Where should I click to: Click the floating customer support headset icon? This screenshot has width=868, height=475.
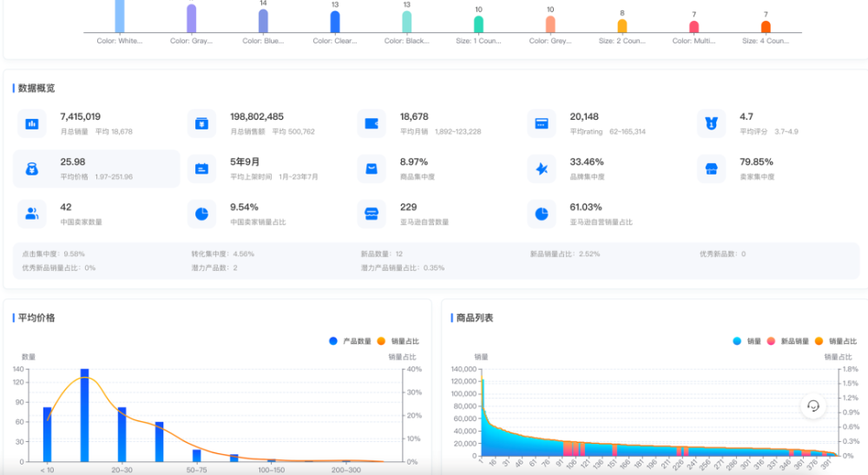pyautogui.click(x=813, y=406)
